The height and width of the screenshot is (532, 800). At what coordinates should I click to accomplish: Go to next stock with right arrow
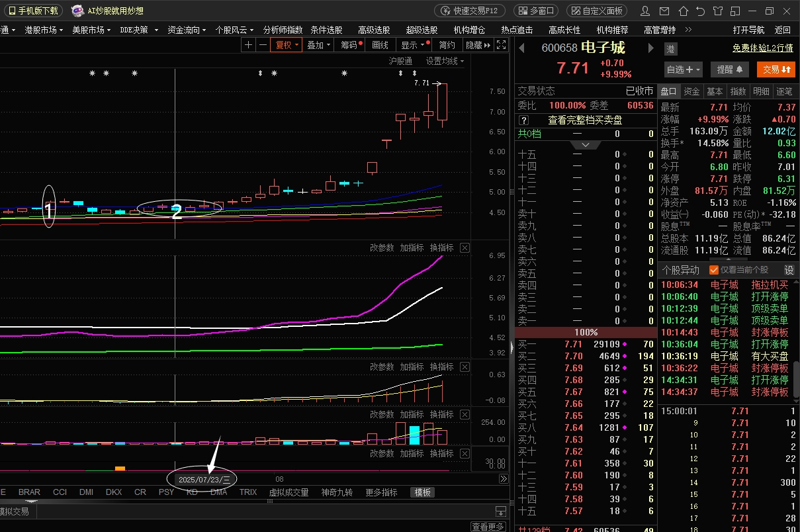click(x=651, y=48)
